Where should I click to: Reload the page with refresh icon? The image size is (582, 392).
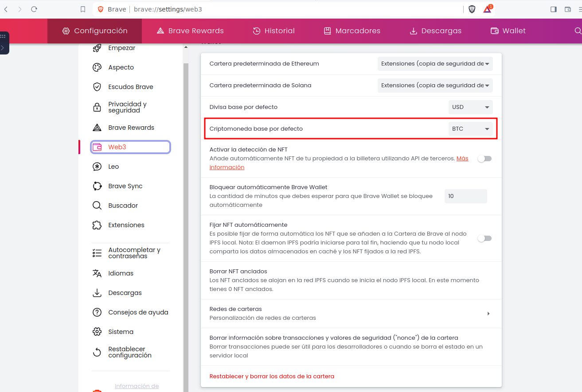(x=34, y=9)
